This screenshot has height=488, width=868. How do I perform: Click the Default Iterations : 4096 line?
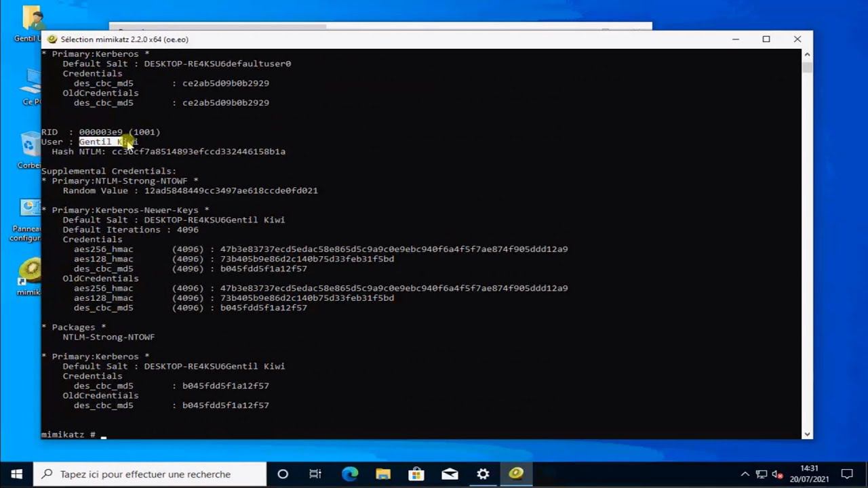(131, 230)
